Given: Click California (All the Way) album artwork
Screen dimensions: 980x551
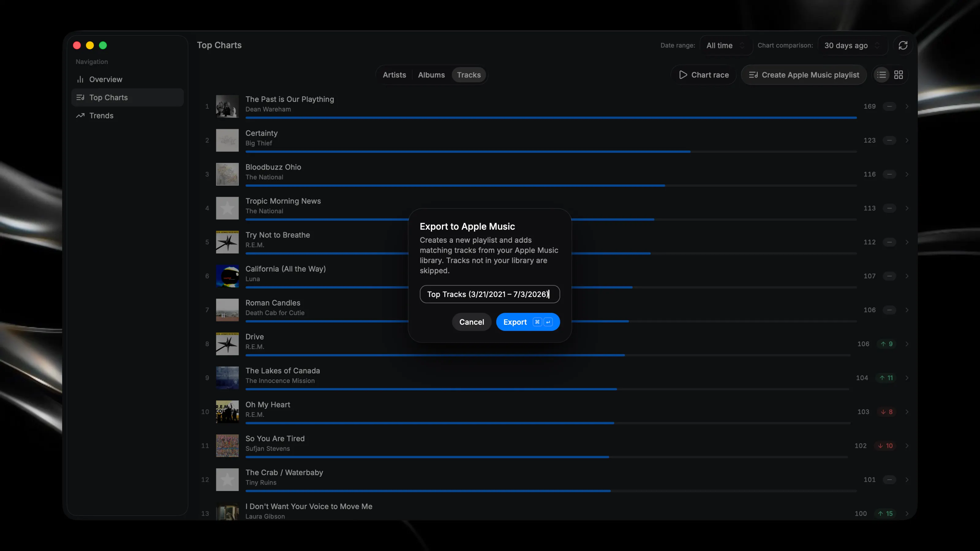Looking at the screenshot, I should tap(227, 276).
